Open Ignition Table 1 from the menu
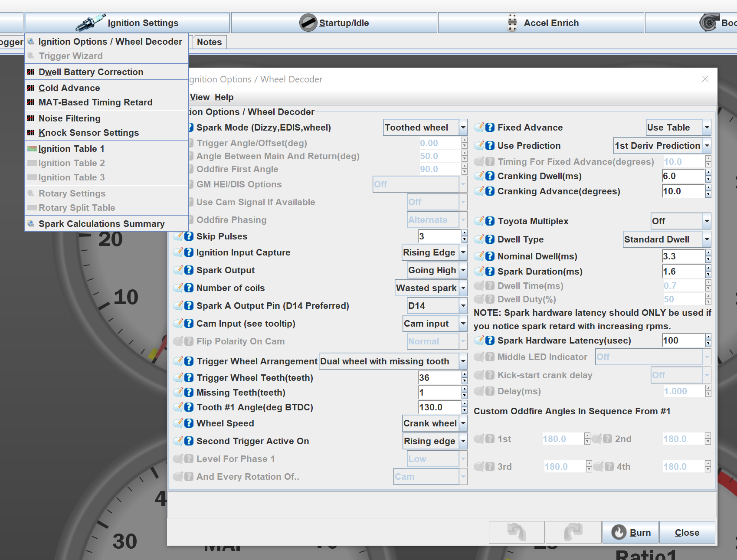 point(71,149)
